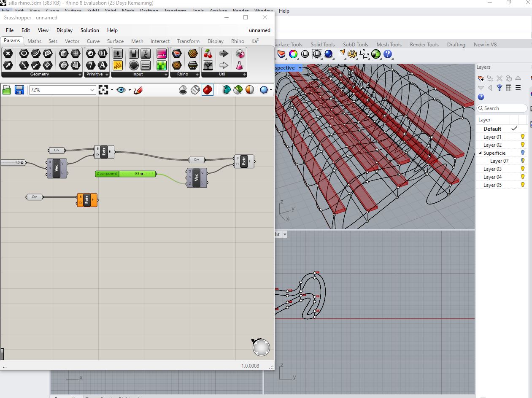This screenshot has height=398, width=532.
Task: Open the Mesh Tools toolbar tab
Action: pyautogui.click(x=389, y=45)
